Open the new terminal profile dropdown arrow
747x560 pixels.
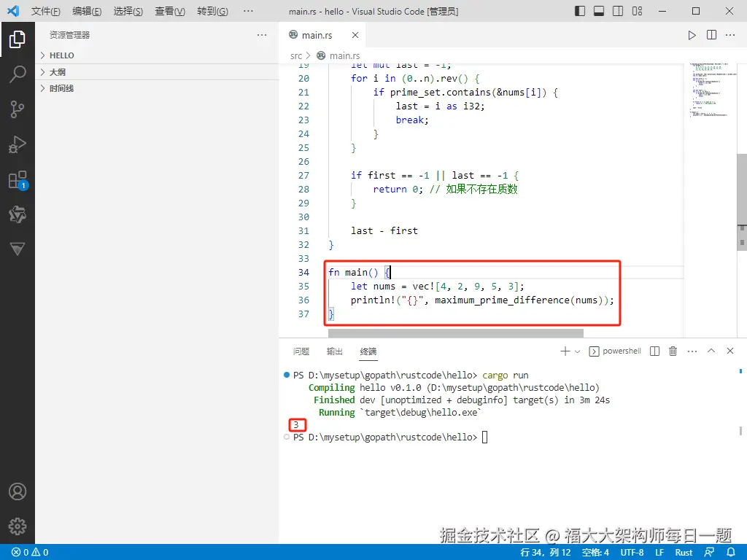tap(578, 351)
